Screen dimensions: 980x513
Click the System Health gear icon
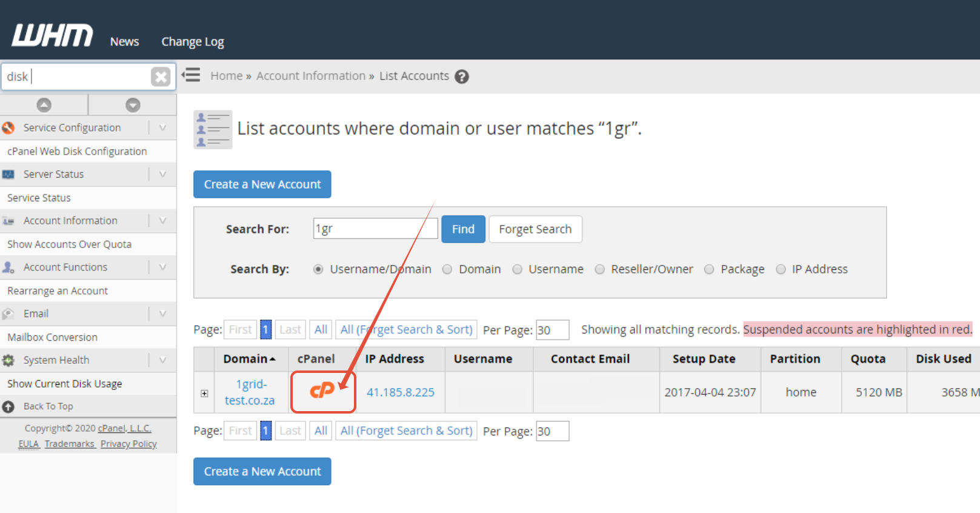point(8,360)
